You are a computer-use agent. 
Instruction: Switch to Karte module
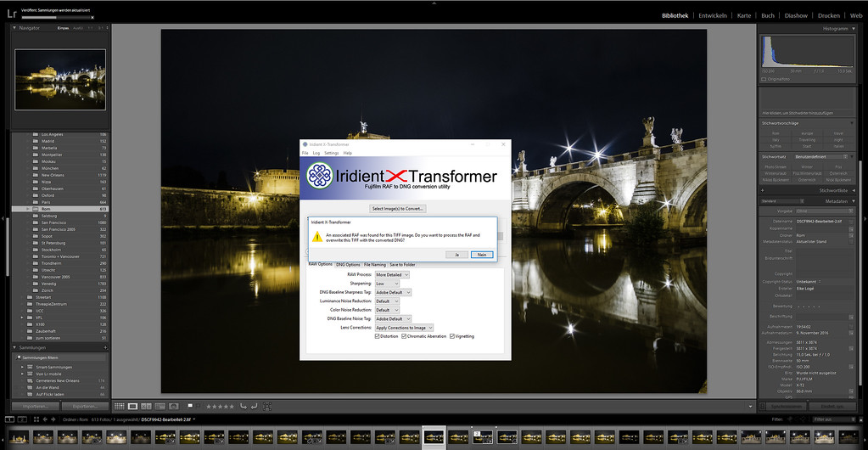[744, 15]
